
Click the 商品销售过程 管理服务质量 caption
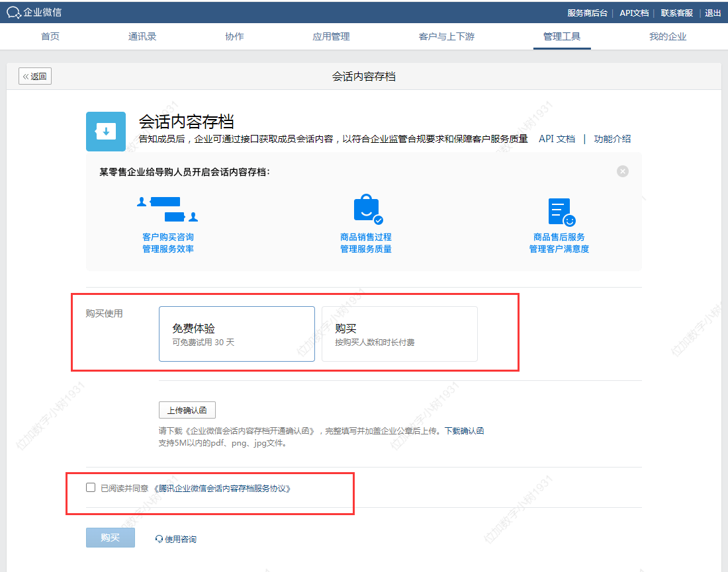click(x=366, y=243)
